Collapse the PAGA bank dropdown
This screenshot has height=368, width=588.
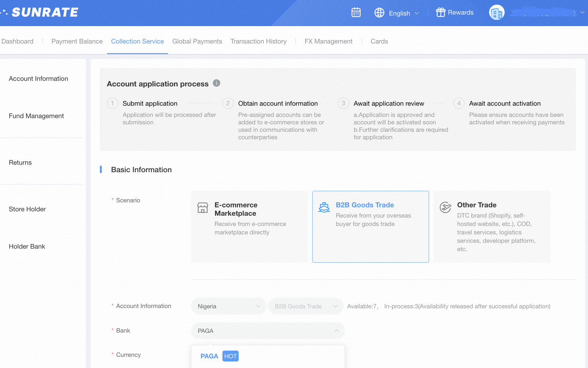pos(336,331)
